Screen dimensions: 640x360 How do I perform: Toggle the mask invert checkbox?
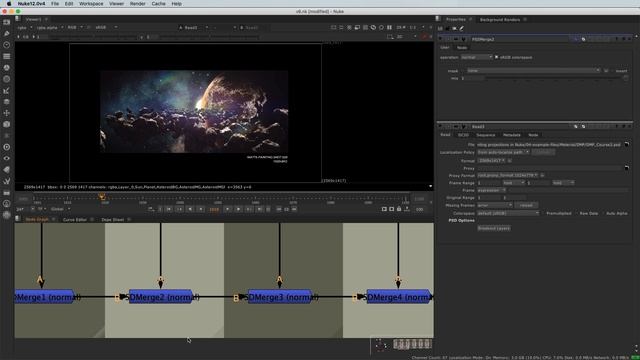coord(613,71)
